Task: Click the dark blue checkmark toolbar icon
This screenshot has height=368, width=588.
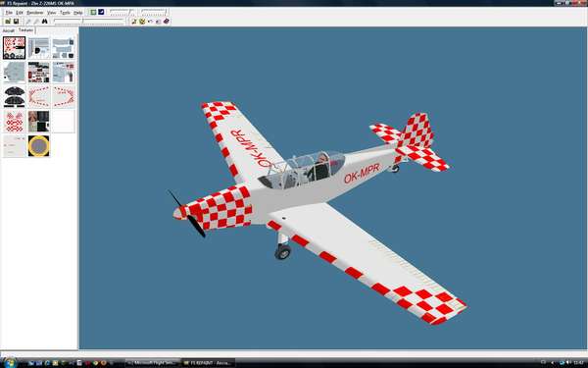Action: click(x=101, y=12)
